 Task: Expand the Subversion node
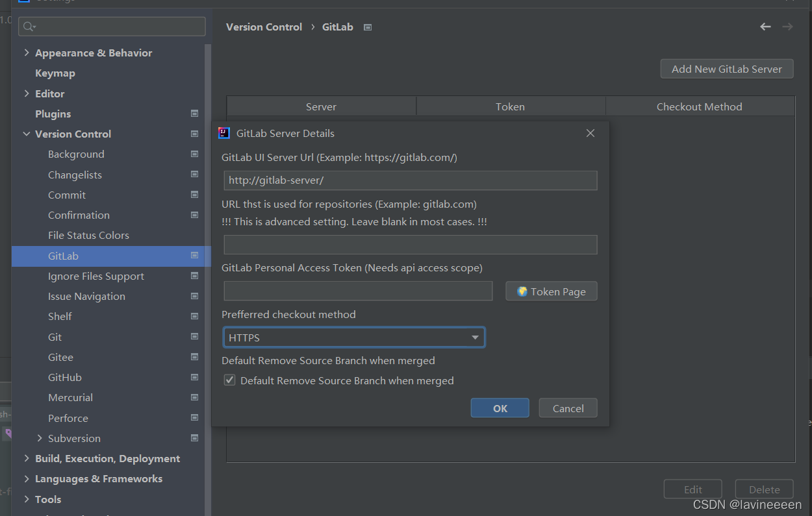pyautogui.click(x=40, y=438)
